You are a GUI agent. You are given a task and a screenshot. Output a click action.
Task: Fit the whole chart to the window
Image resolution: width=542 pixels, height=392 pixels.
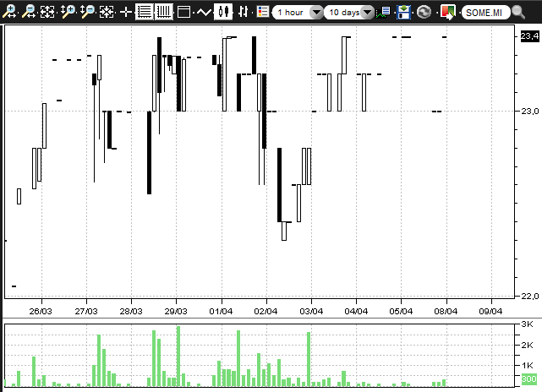pyautogui.click(x=47, y=12)
